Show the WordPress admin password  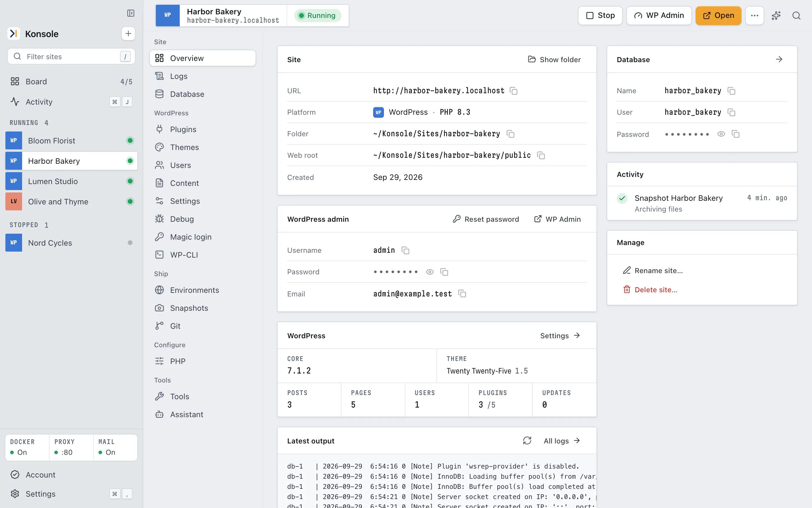click(x=430, y=272)
